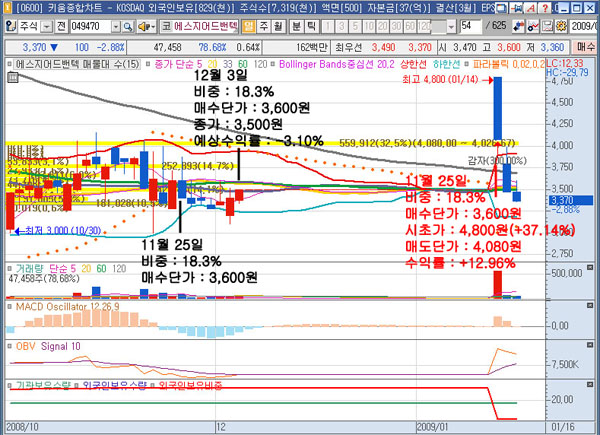Select the 1 interval button
The height and width of the screenshot is (435, 600).
(328, 26)
